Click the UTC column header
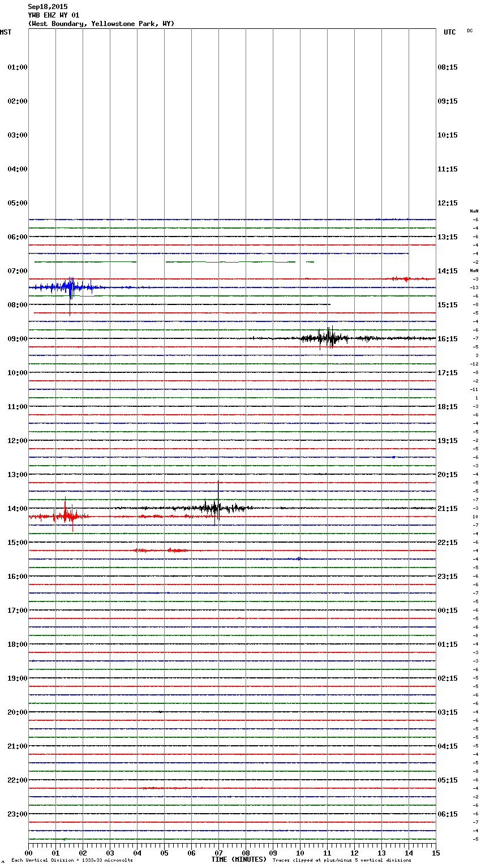 (x=449, y=32)
